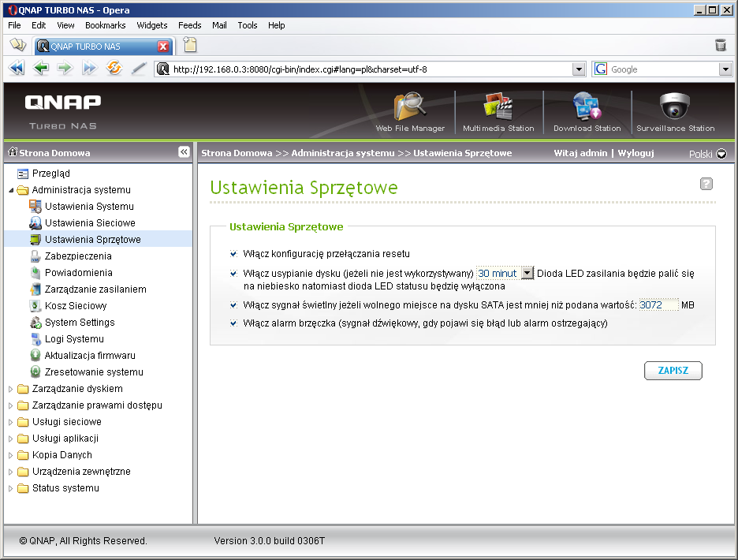Disable the alarm buzzer (alarm brzęczka) checkbox

[233, 323]
